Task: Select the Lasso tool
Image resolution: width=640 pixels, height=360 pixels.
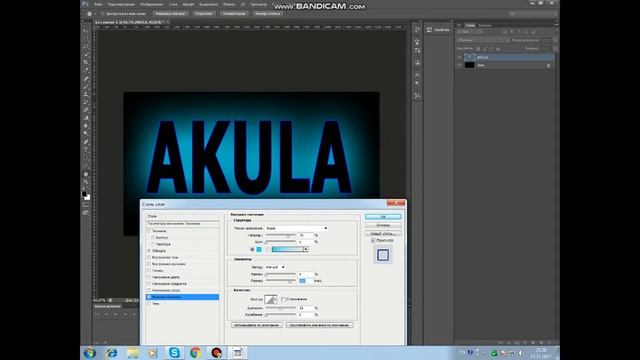Action: click(86, 47)
